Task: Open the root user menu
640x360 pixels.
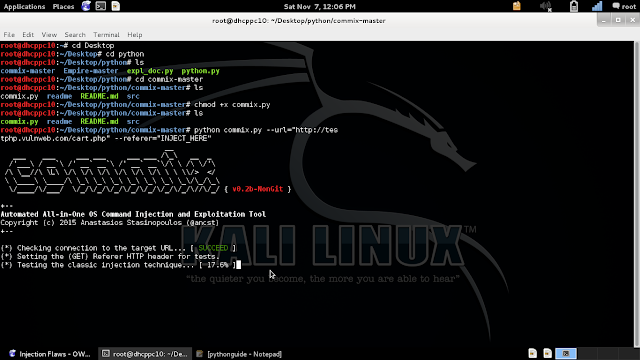Action: point(624,7)
